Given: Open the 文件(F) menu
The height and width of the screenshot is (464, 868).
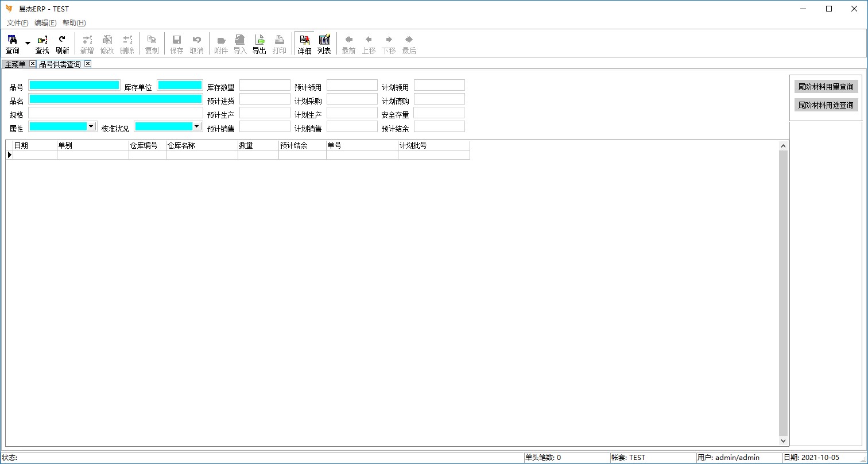Looking at the screenshot, I should pos(17,23).
